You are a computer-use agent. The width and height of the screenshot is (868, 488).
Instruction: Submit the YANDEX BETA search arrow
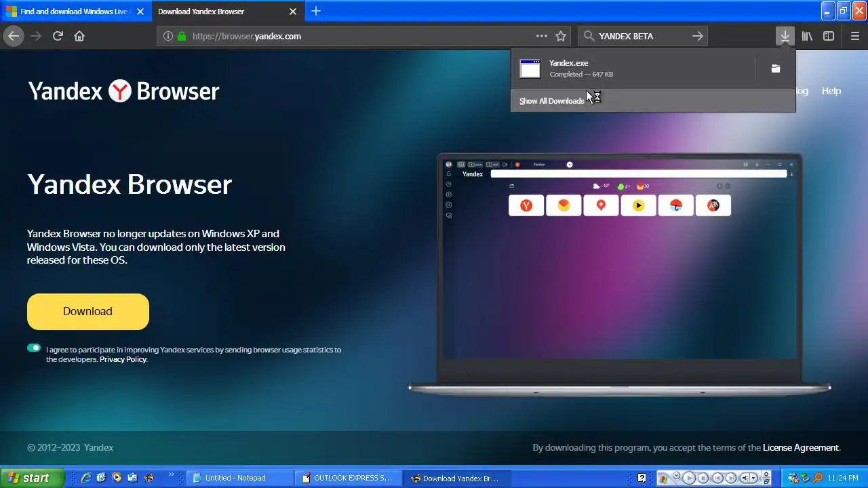point(697,36)
